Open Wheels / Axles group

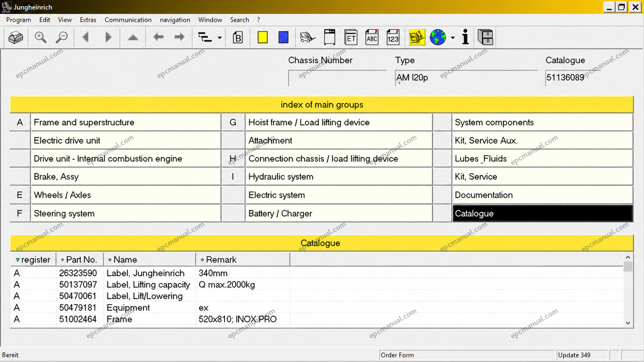125,195
